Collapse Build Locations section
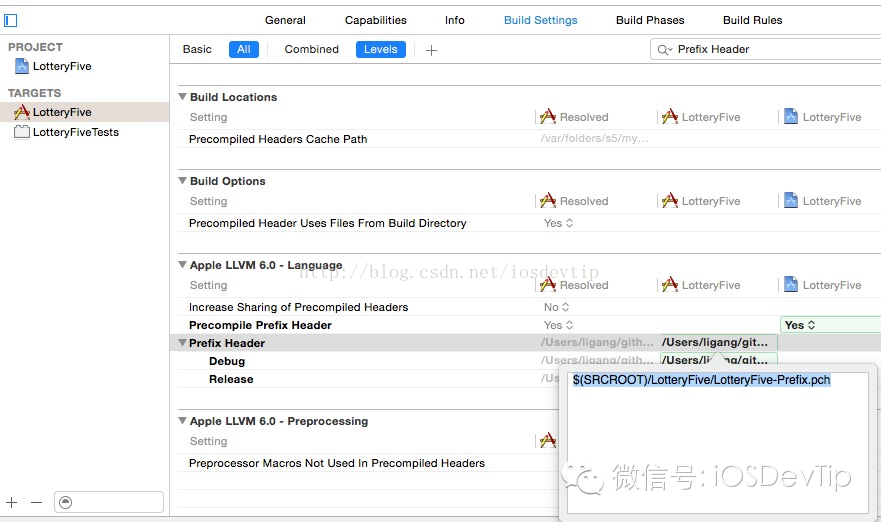Screen dimensions: 881x522 [183, 97]
